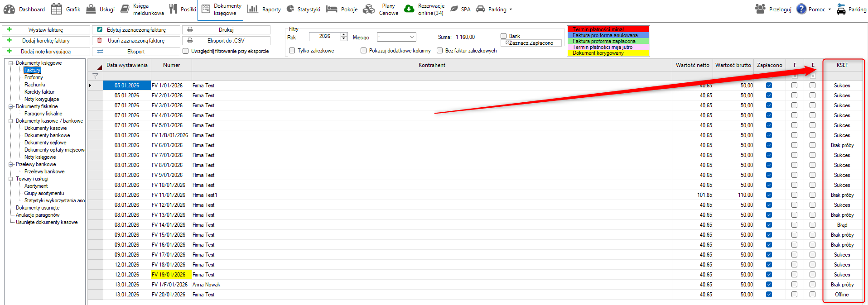Enable the Tylko zaliczkowe checkbox
Image resolution: width=868 pixels, height=305 pixels.
pyautogui.click(x=292, y=51)
